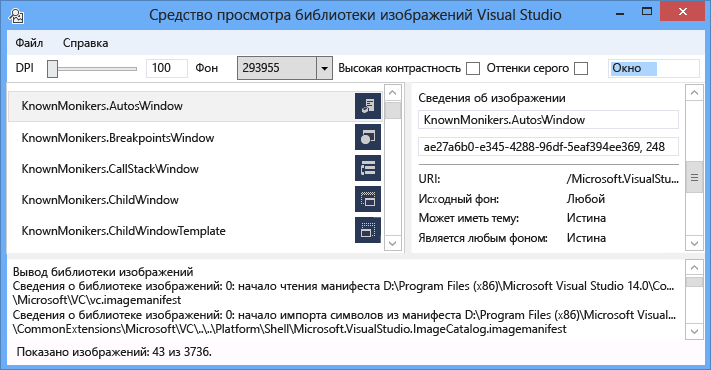Click the Вывод библиотеки изображений heading

point(103,272)
